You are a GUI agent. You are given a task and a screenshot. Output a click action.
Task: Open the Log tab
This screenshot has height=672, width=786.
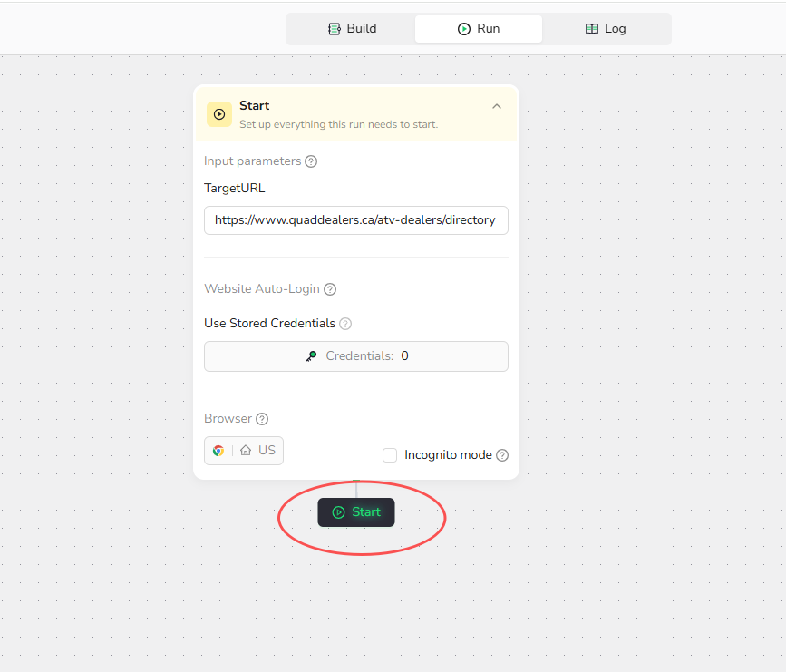606,29
